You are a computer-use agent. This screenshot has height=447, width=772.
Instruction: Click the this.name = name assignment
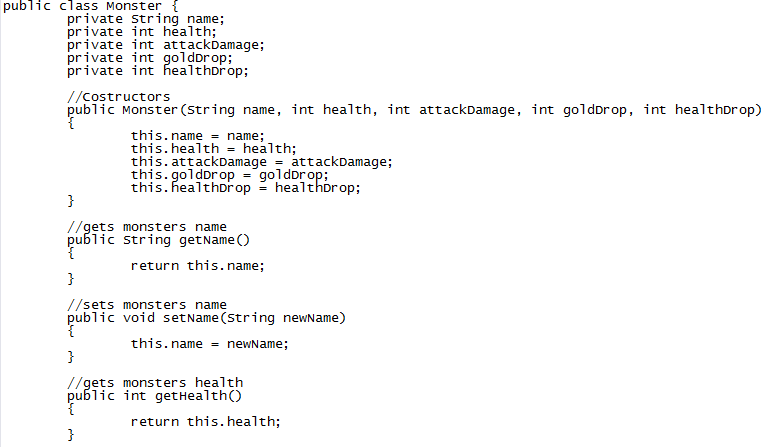coord(197,136)
